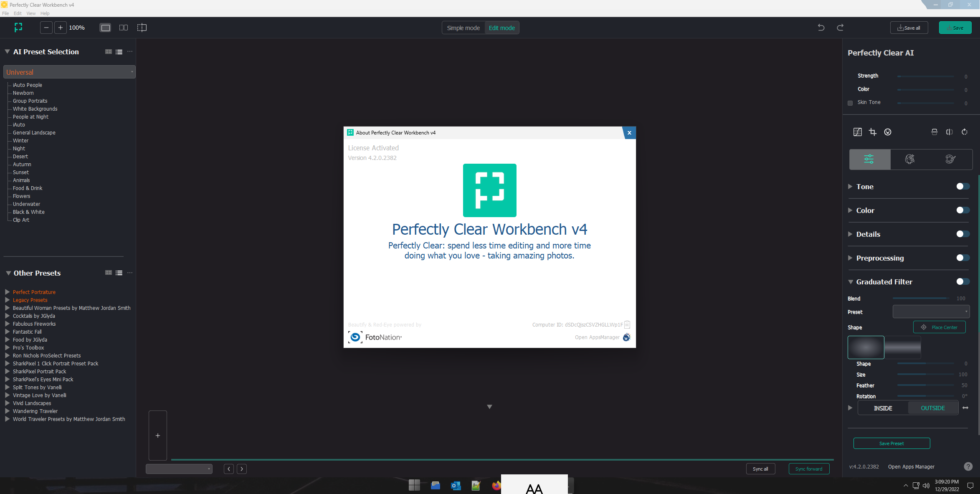Screen dimensions: 980x494
Task: Open the Universal preset dropdown
Action: point(69,72)
